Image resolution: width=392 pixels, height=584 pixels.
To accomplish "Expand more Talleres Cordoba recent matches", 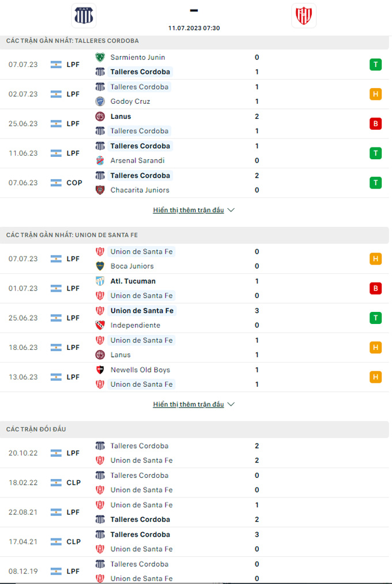I will click(x=194, y=210).
